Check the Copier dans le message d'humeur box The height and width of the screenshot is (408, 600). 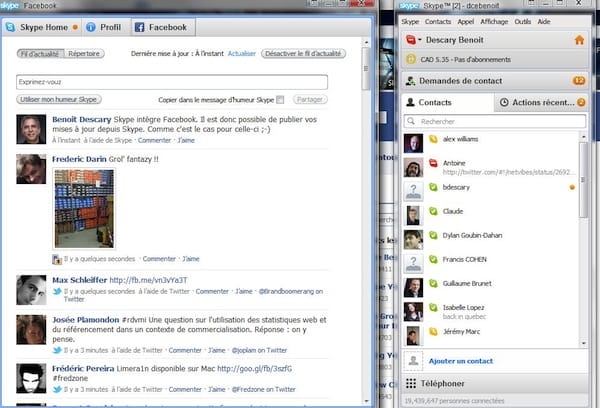coord(280,99)
